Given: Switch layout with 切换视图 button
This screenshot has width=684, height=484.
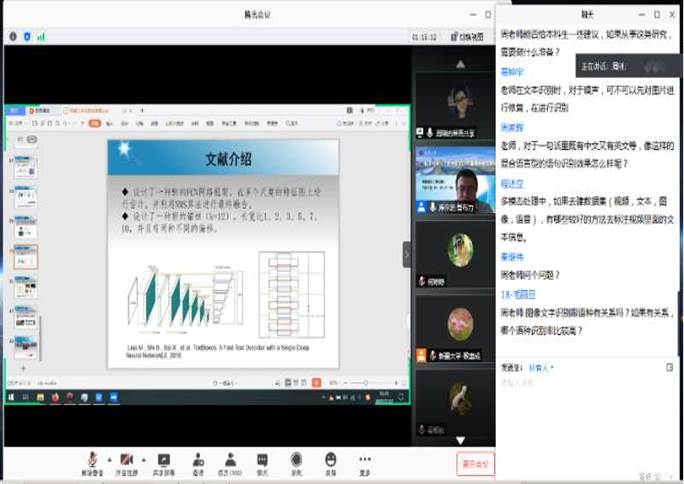Looking at the screenshot, I should click(x=468, y=36).
